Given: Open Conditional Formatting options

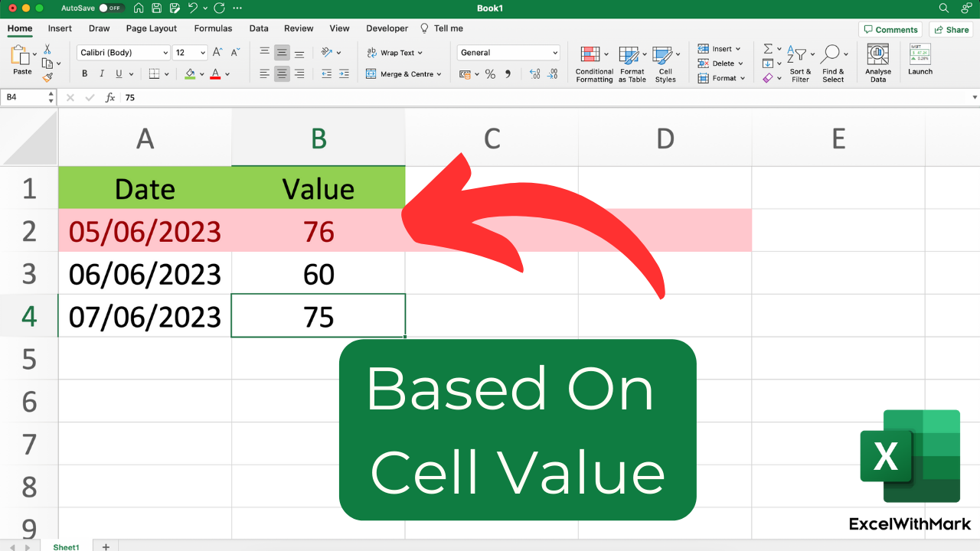Looking at the screenshot, I should 593,64.
